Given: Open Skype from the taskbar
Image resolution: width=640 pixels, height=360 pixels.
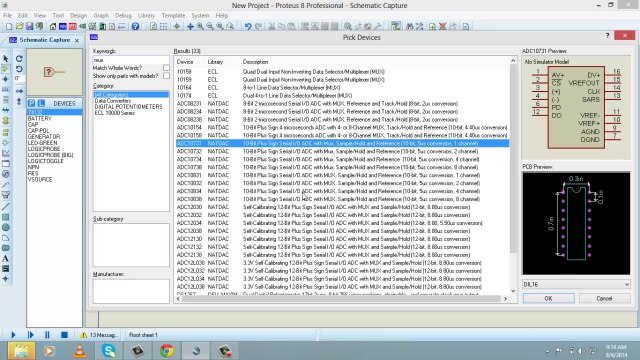Looking at the screenshot, I should [109, 351].
